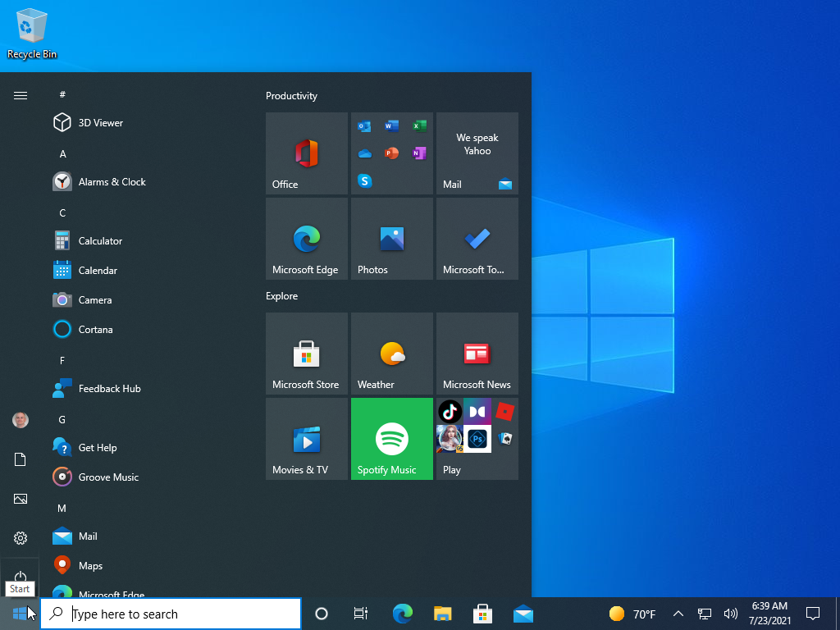
Task: Click the C letter header in app list
Action: coord(62,213)
